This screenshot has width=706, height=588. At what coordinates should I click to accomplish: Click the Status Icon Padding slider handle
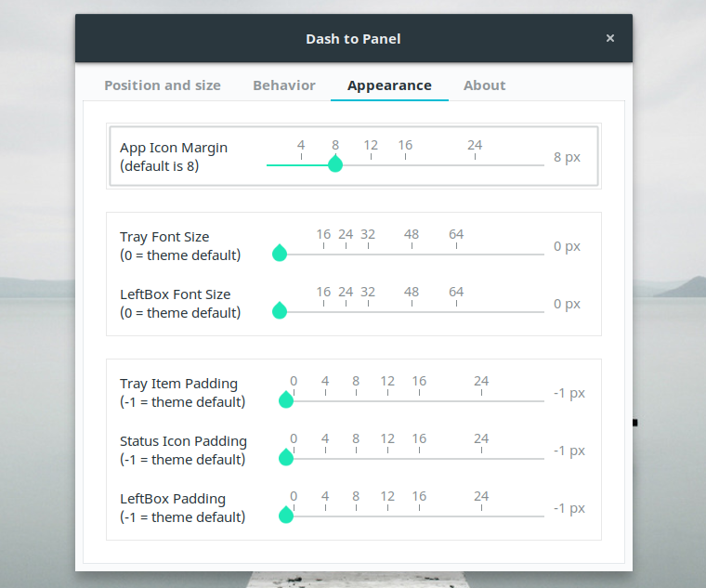[x=286, y=458]
